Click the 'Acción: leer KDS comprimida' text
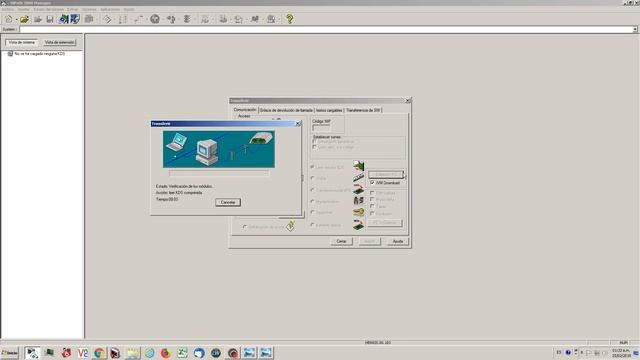This screenshot has height=360, width=640. [x=179, y=193]
